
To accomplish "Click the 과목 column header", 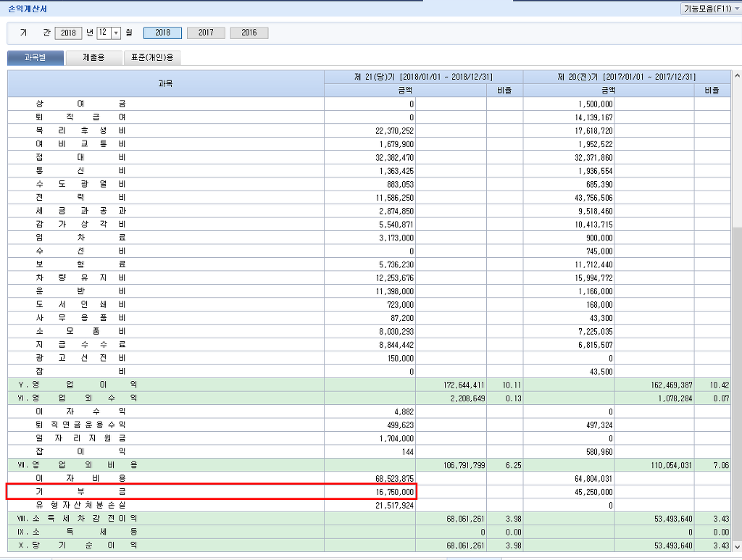I will (165, 83).
